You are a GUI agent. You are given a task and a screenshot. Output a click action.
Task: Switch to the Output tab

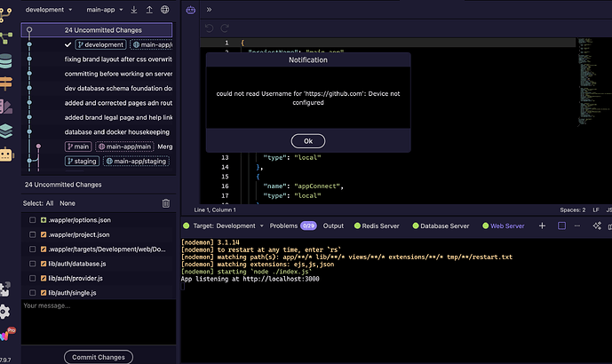(333, 226)
